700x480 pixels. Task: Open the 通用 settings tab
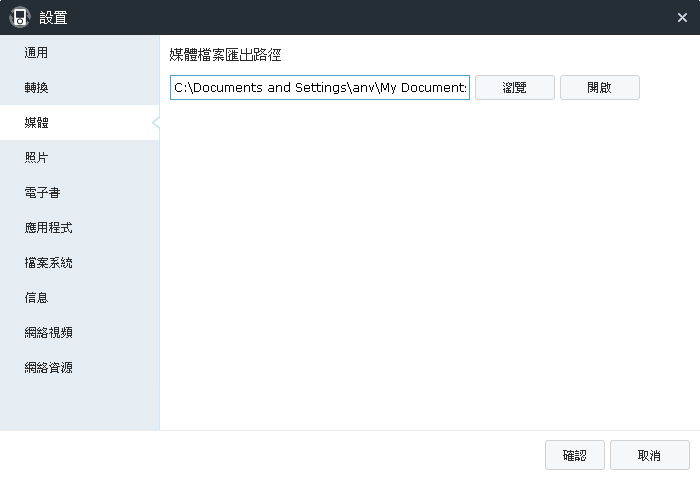(x=36, y=53)
